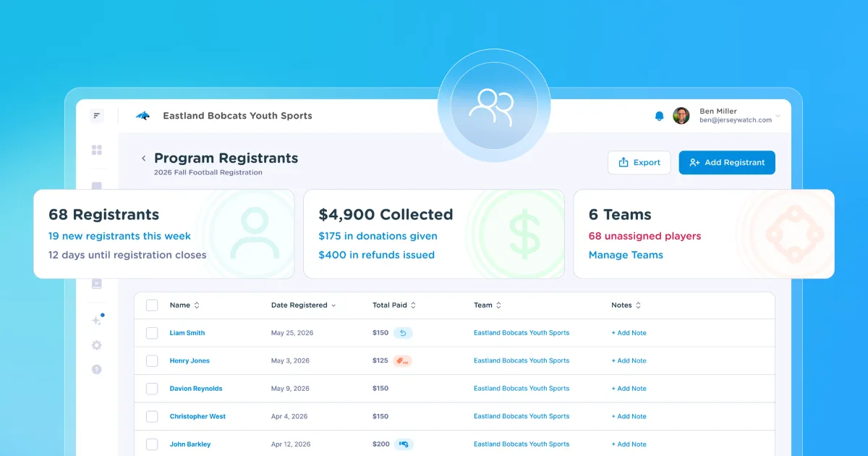Viewport: 868px width, 456px height.
Task: Click ben@jerseywatch.com email text
Action: (x=736, y=120)
